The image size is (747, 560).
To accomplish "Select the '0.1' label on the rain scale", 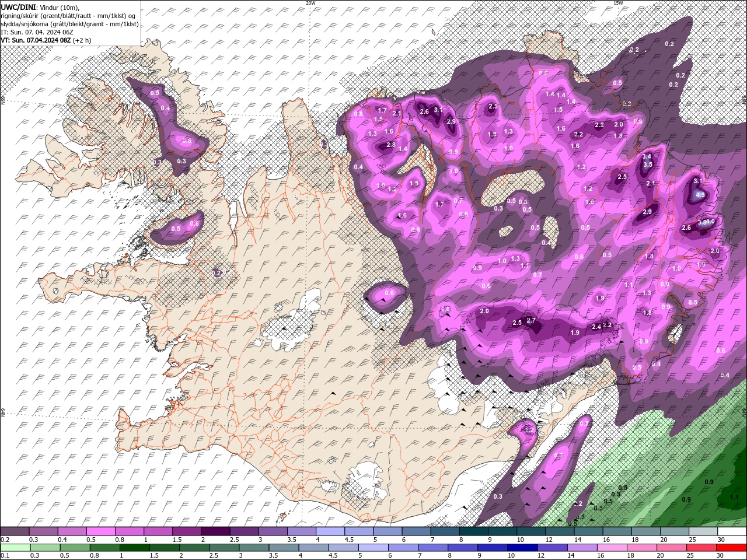I will point(5,556).
